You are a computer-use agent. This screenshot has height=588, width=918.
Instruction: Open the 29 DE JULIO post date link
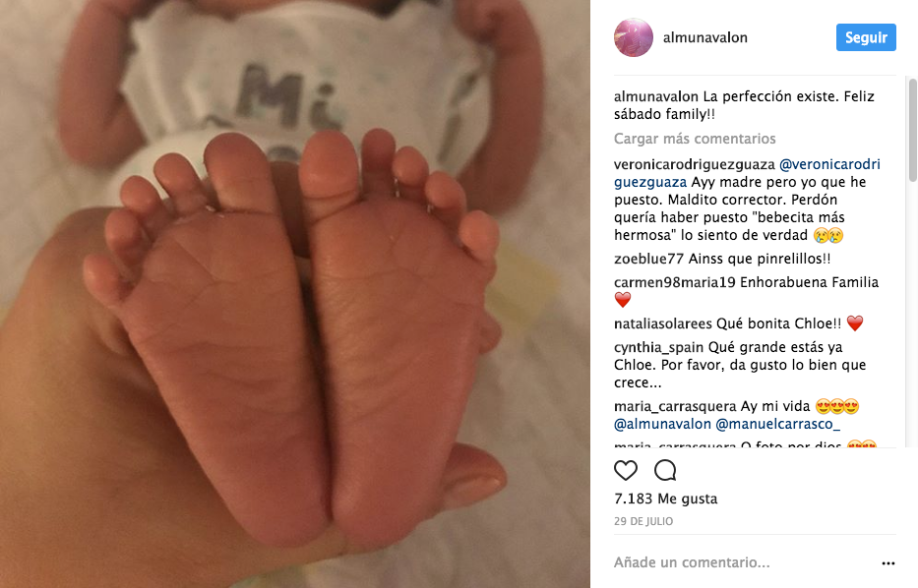643,521
